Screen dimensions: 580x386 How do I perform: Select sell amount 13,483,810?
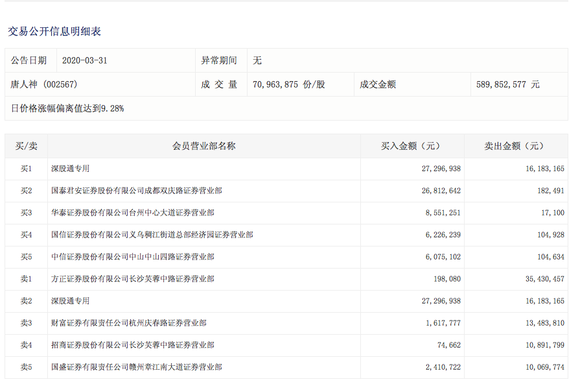coord(545,323)
